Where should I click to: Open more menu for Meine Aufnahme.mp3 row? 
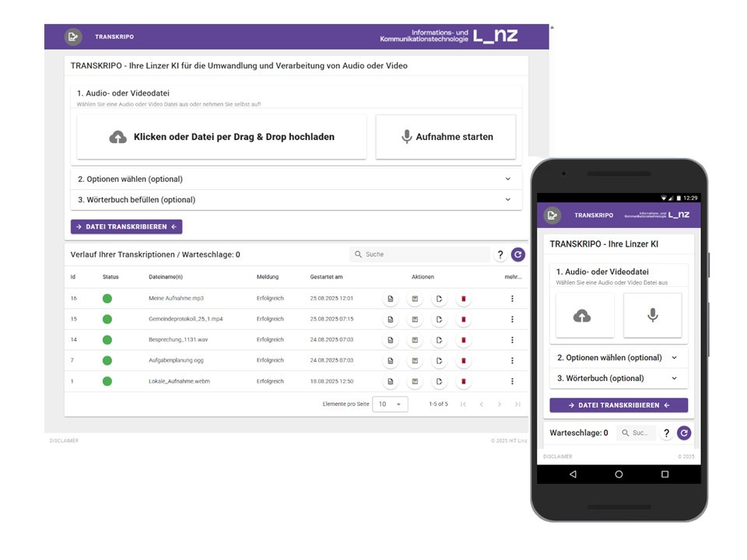[x=512, y=299]
